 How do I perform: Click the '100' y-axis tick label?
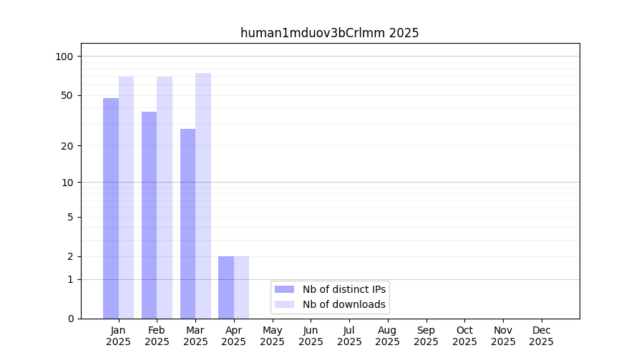(64, 57)
